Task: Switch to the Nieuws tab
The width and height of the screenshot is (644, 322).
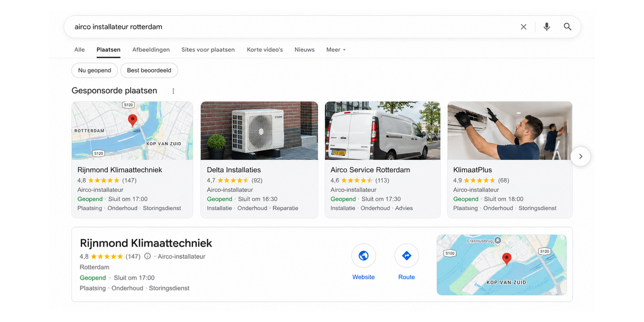Action: pos(304,50)
